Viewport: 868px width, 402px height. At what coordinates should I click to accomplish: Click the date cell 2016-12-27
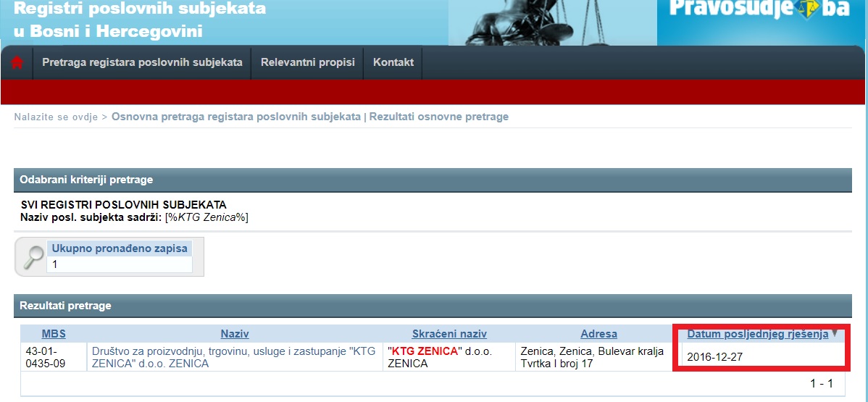(x=714, y=357)
